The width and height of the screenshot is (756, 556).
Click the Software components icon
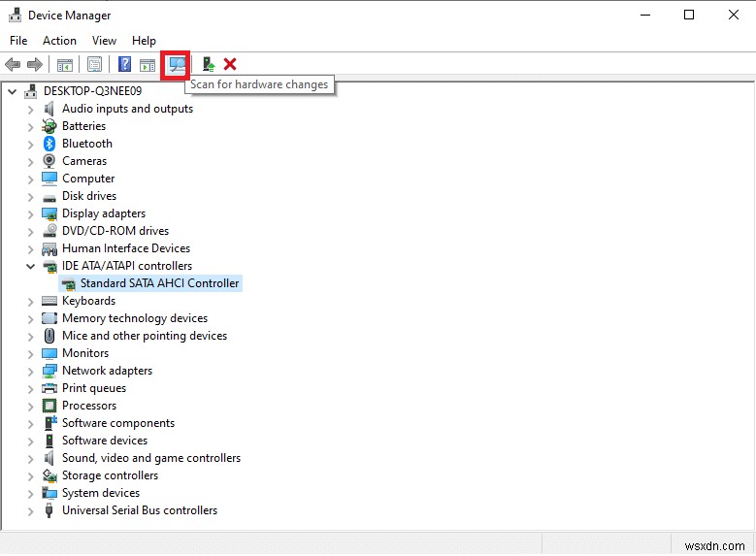(50, 423)
